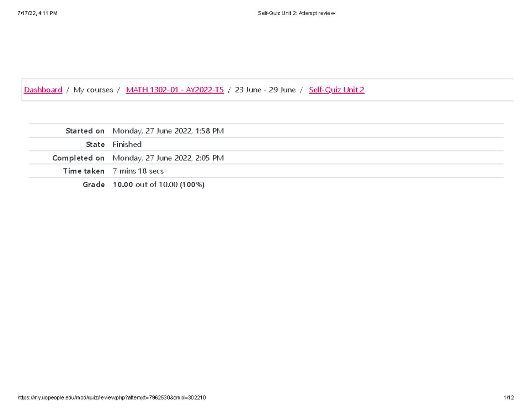Click the Time taken row label

click(x=84, y=171)
